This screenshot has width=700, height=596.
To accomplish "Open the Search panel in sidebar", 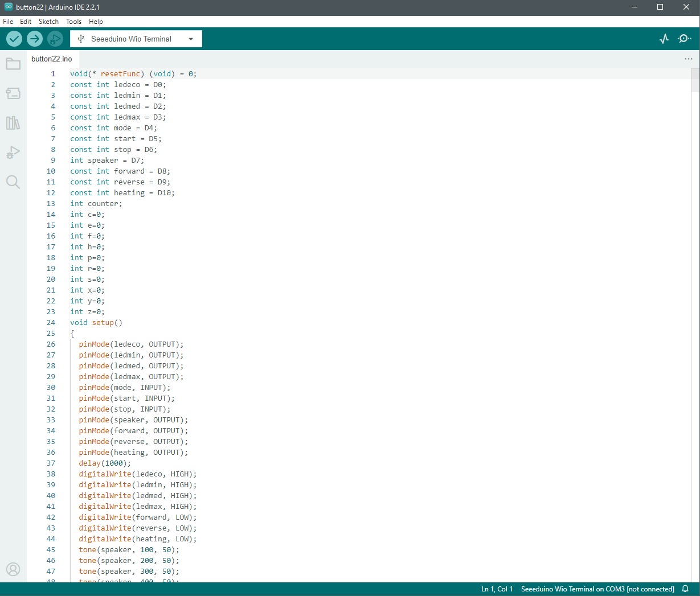I will point(13,182).
